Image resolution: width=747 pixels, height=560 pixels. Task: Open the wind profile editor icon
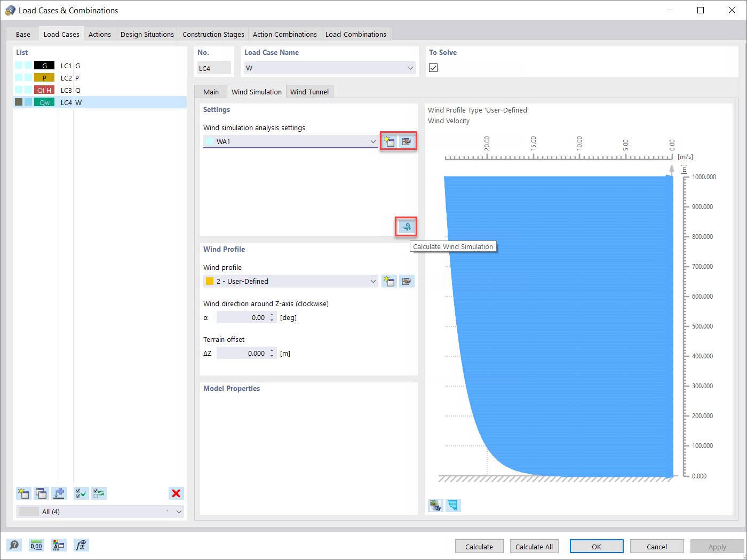[407, 281]
